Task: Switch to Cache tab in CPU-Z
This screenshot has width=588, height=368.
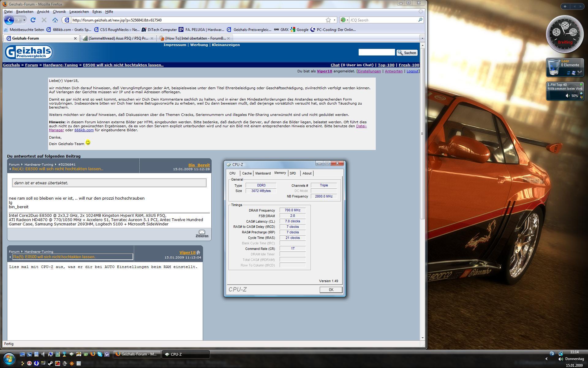Action: (247, 173)
